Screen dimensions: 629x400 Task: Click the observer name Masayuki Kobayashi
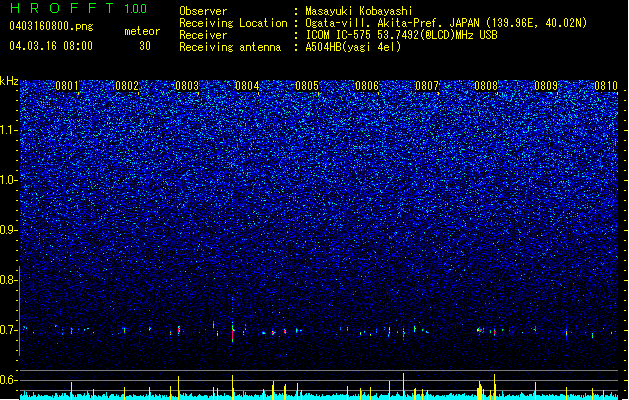click(x=359, y=11)
